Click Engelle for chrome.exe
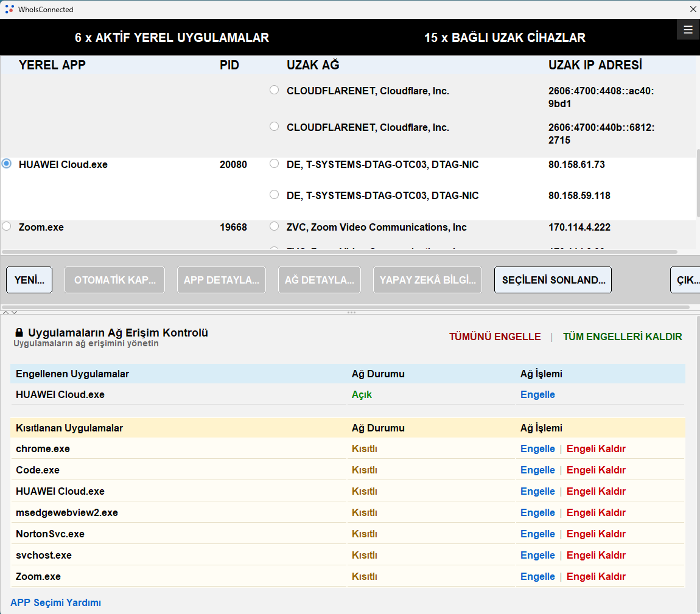 [x=537, y=448]
